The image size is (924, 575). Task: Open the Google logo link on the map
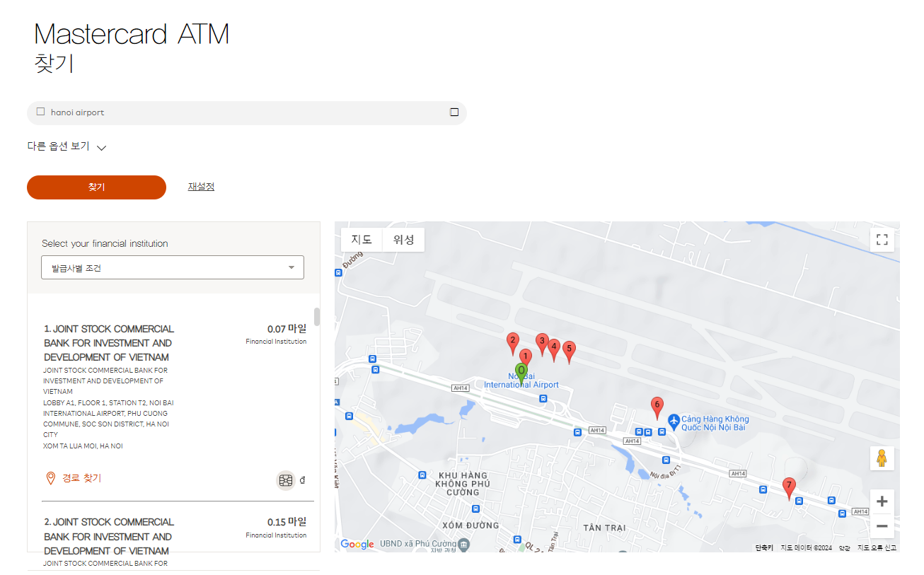[x=357, y=544]
